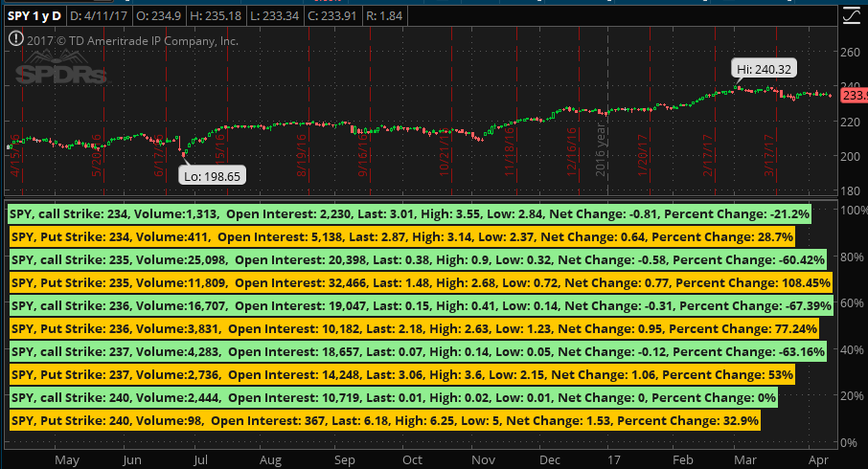Click the Mar label on time axis
Viewport: 868px width, 469px height.
[745, 460]
